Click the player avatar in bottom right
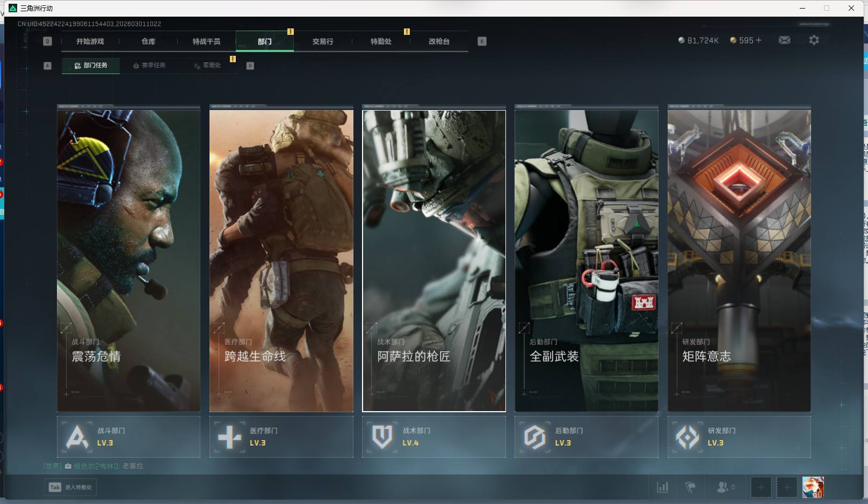868x504 pixels. coord(813,487)
